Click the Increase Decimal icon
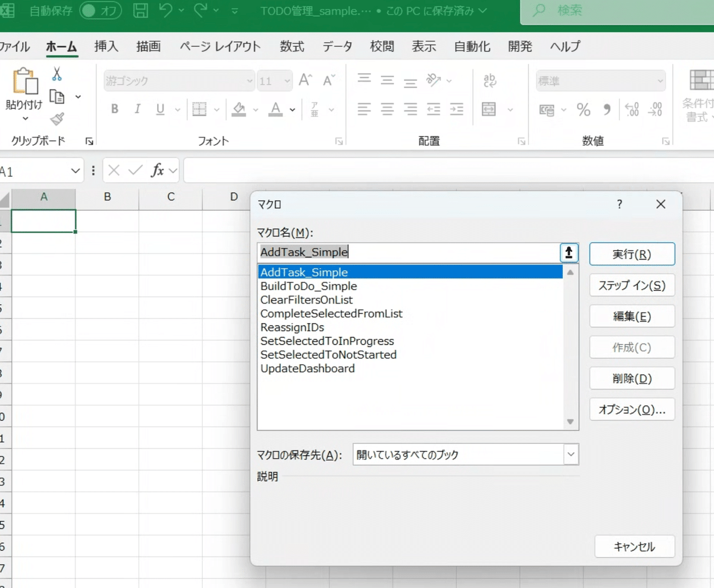Image resolution: width=714 pixels, height=588 pixels. point(631,110)
